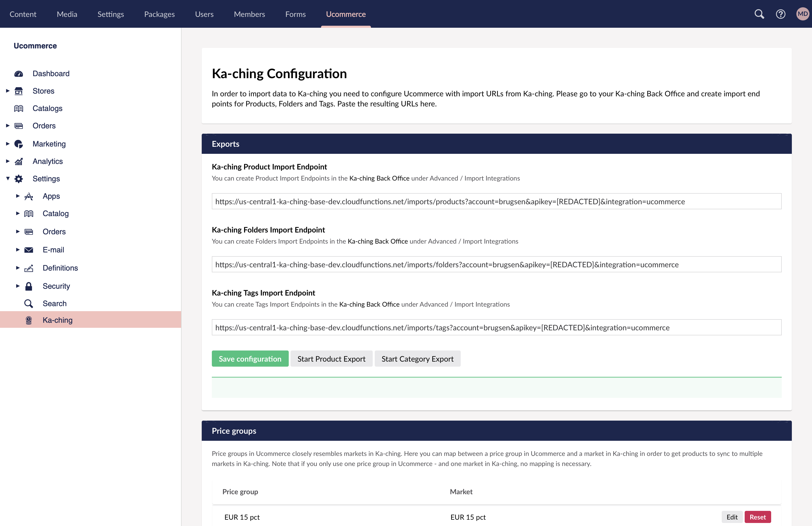
Task: Expand the Marketing tree node
Action: 8,144
